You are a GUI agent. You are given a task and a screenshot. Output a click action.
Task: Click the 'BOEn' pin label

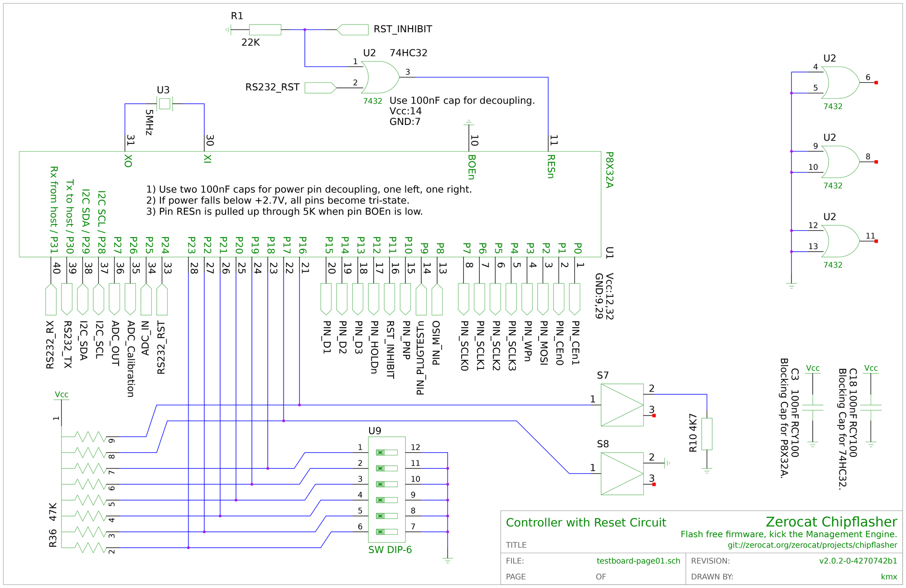[471, 167]
